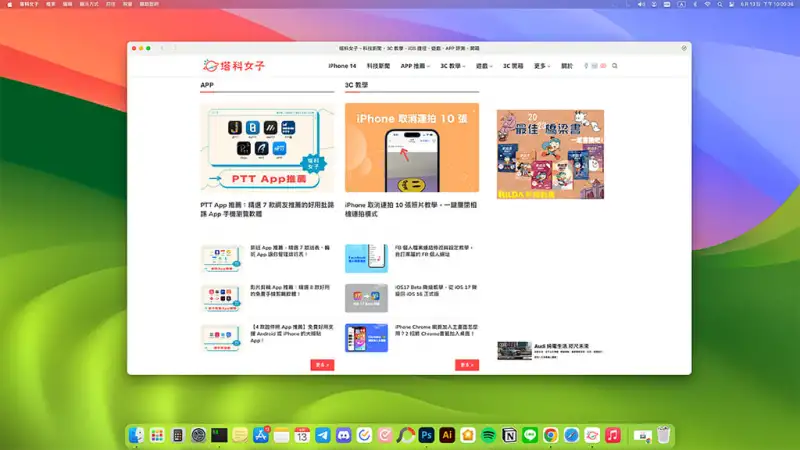800x450 pixels.
Task: Open the Home app in the Dock
Action: click(x=468, y=435)
